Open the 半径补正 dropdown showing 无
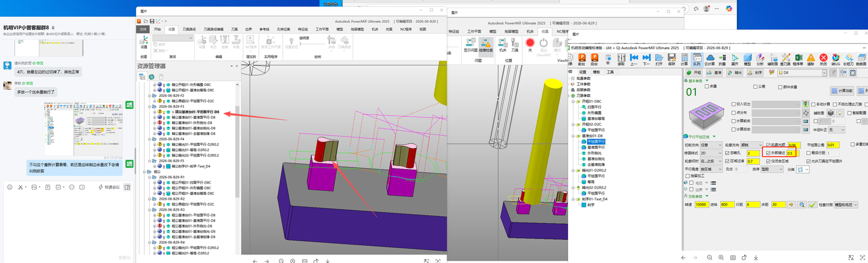868x263 pixels. [836, 129]
